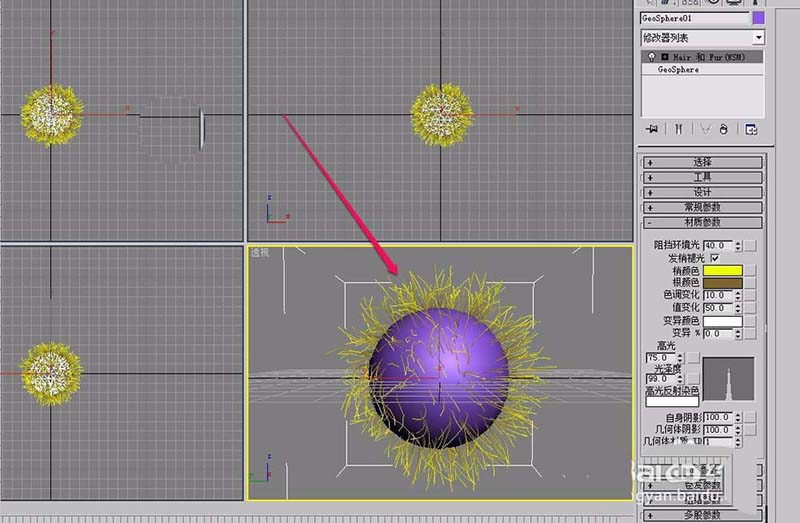The width and height of the screenshot is (800, 523).
Task: Pin the modifier stack
Action: [x=652, y=129]
